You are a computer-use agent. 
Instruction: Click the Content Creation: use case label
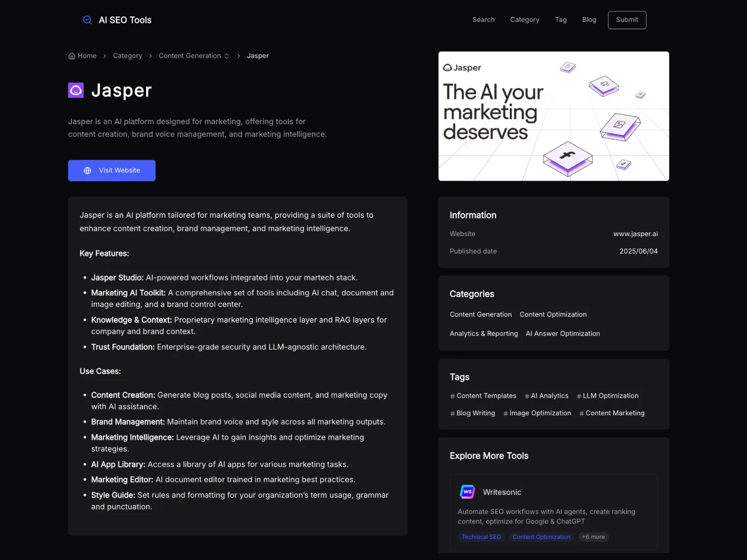(x=123, y=395)
